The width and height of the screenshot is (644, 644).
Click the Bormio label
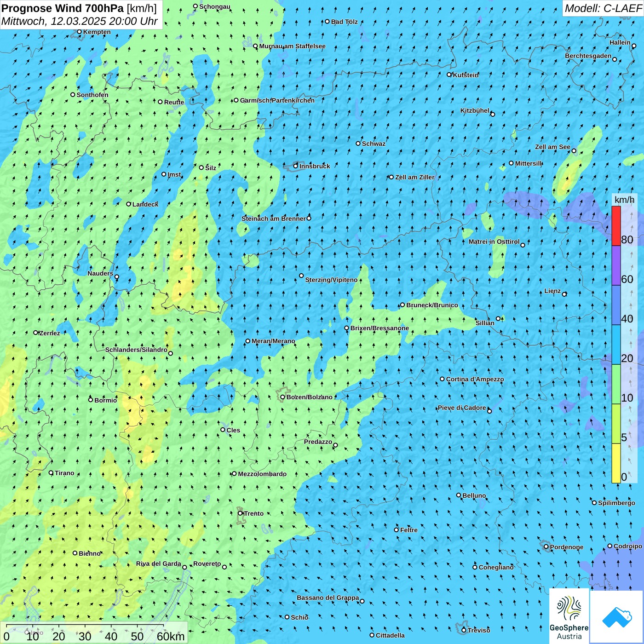click(x=105, y=400)
